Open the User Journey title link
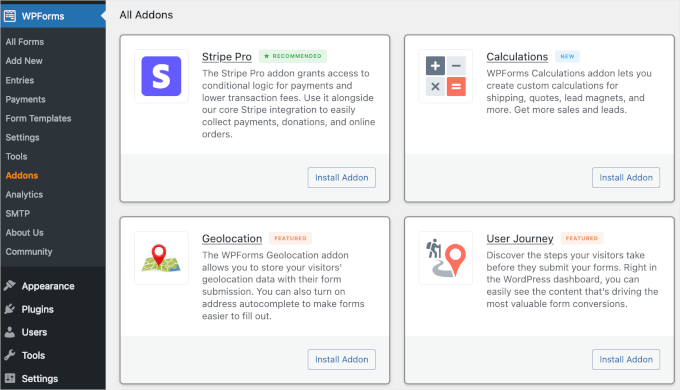 click(x=520, y=239)
